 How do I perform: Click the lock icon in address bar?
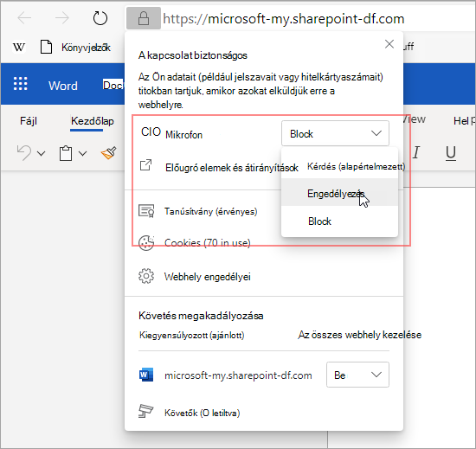click(x=144, y=18)
